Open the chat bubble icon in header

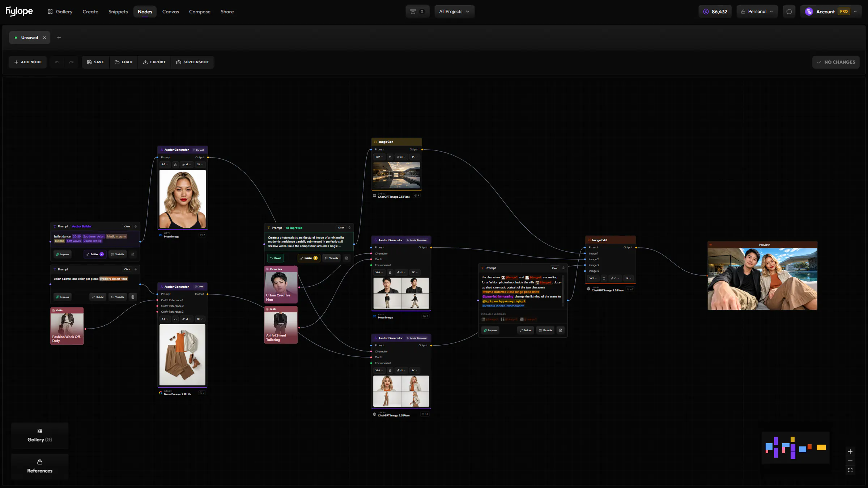click(789, 12)
